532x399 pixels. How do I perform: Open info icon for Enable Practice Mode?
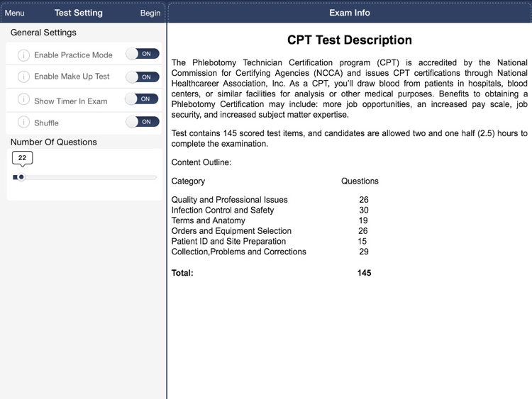(x=23, y=55)
